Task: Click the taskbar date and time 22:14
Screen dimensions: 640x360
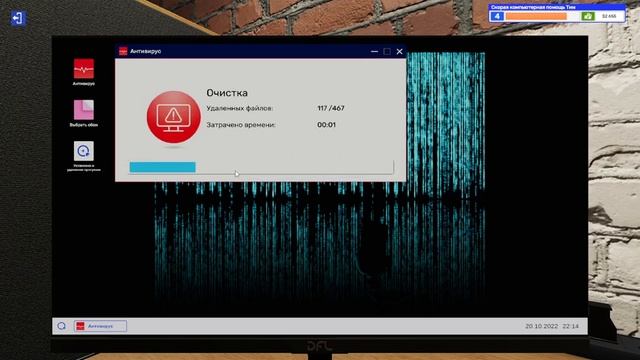Action: (x=552, y=326)
